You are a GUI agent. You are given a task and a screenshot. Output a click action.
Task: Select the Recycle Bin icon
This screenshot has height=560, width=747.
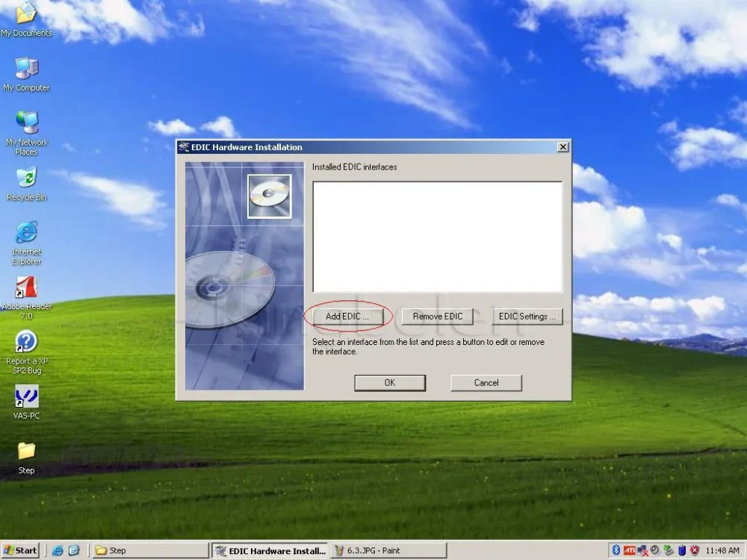click(x=26, y=184)
